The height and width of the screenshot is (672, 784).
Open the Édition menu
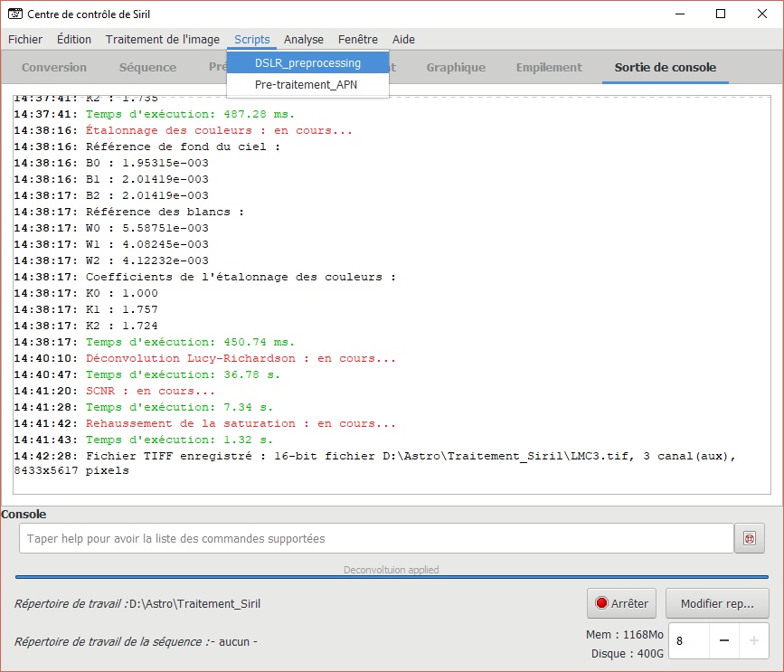74,40
